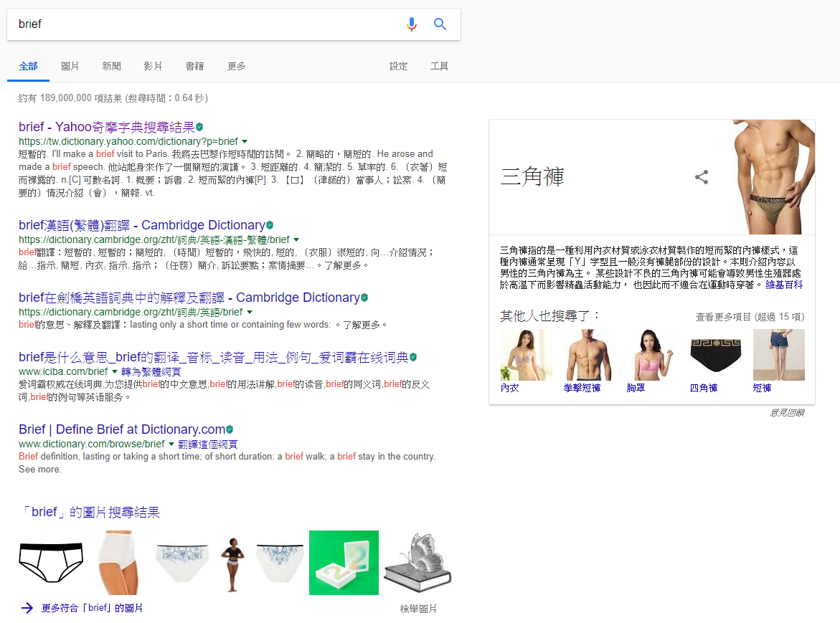Image resolution: width=840 pixels, height=623 pixels.
Task: Click 意見回饋 link below panel
Action: click(x=787, y=413)
